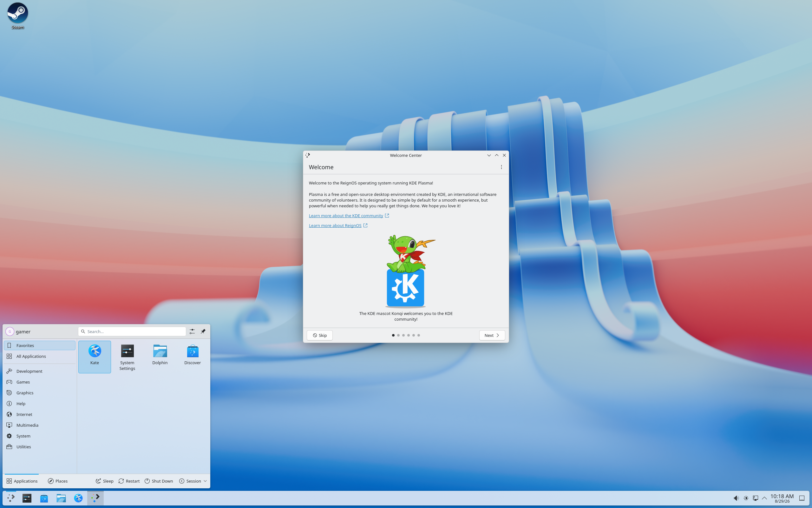Open Discover software center from Favorites
This screenshot has height=508, width=812.
pos(193,357)
